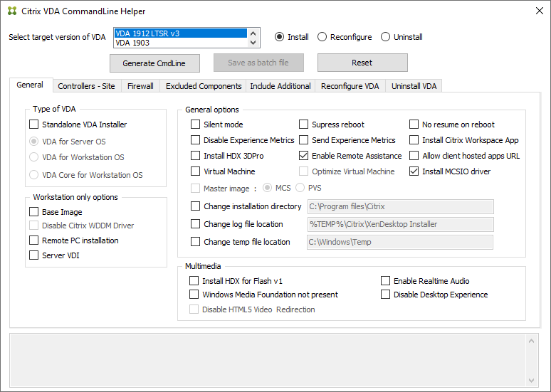Viewport: 551px width, 392px height.
Task: Click output box scroll up arrow
Action: coord(531,341)
